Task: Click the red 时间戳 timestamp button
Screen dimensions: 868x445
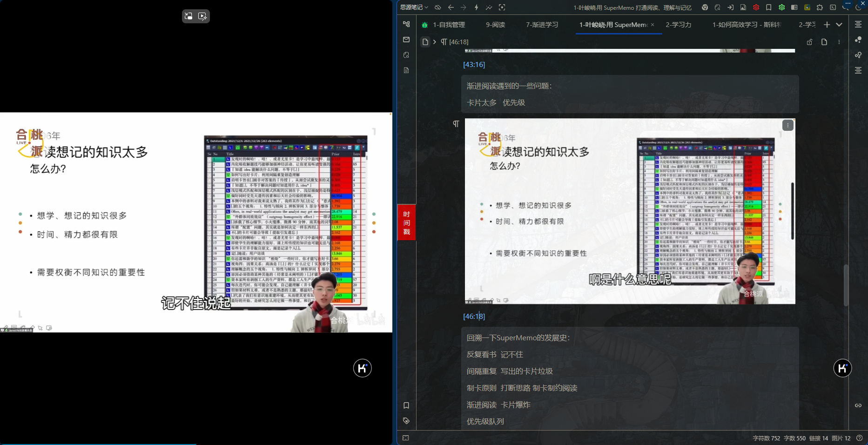Action: pyautogui.click(x=406, y=222)
